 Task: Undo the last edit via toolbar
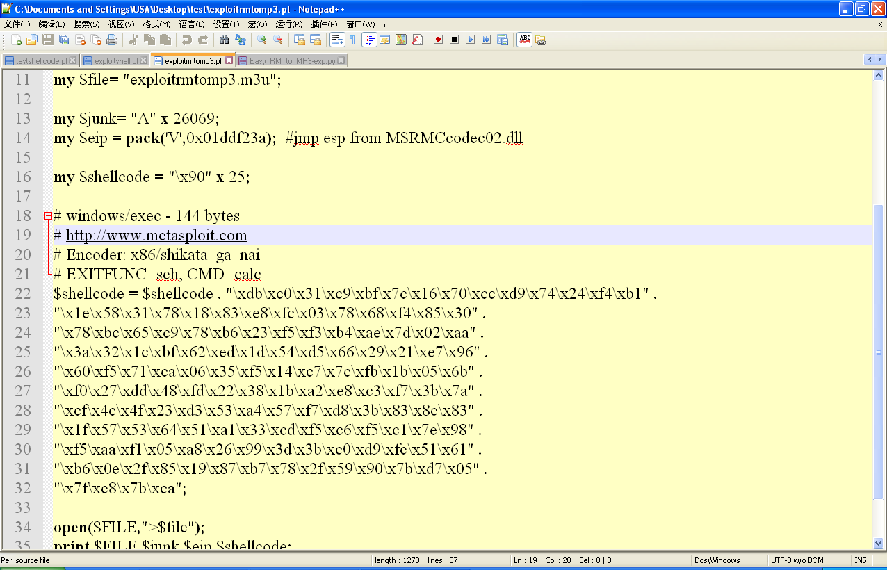[x=187, y=40]
